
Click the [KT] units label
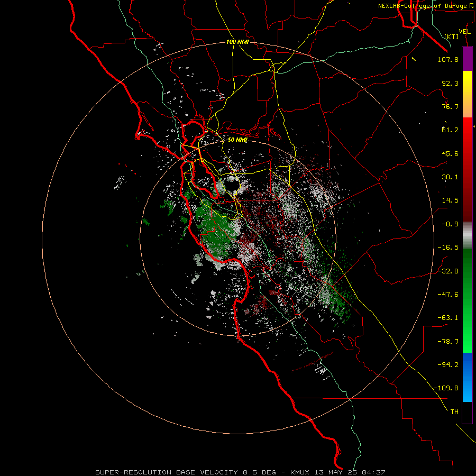pyautogui.click(x=452, y=36)
